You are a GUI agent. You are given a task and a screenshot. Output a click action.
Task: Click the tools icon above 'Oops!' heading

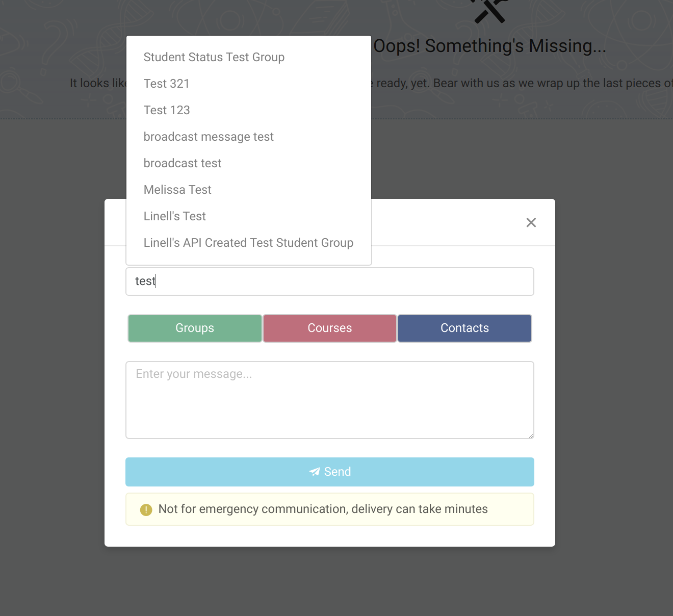point(490,10)
